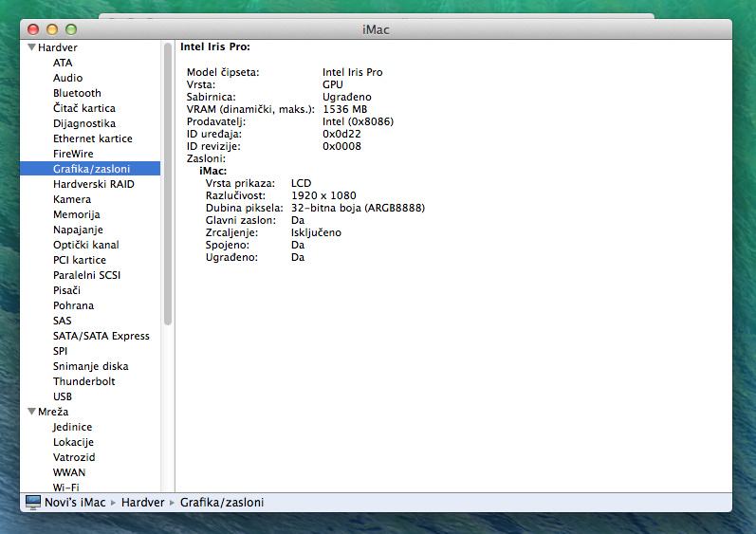
Task: Select ATA in the sidebar
Action: 63,63
